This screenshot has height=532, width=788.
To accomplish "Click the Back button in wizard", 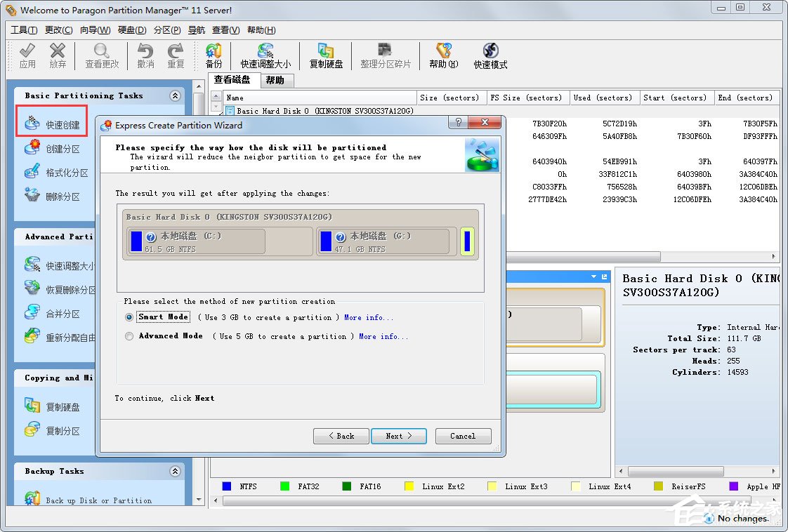I will click(341, 436).
